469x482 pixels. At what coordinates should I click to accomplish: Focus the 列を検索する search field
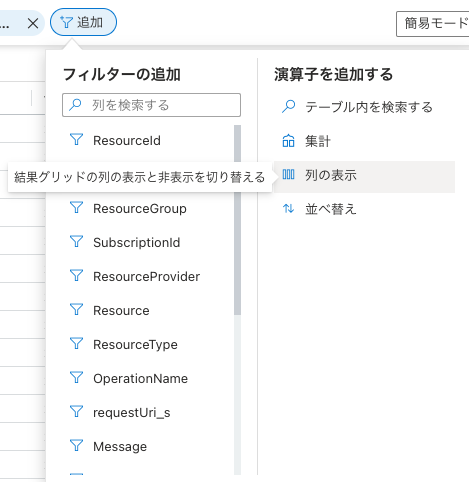[x=151, y=105]
